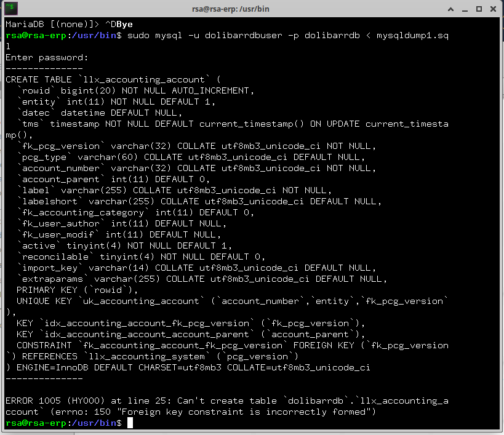Click the '`fk_pcg_version` varchar(32)' column line
Image resolution: width=504 pixels, height=435 pixels.
196,146
